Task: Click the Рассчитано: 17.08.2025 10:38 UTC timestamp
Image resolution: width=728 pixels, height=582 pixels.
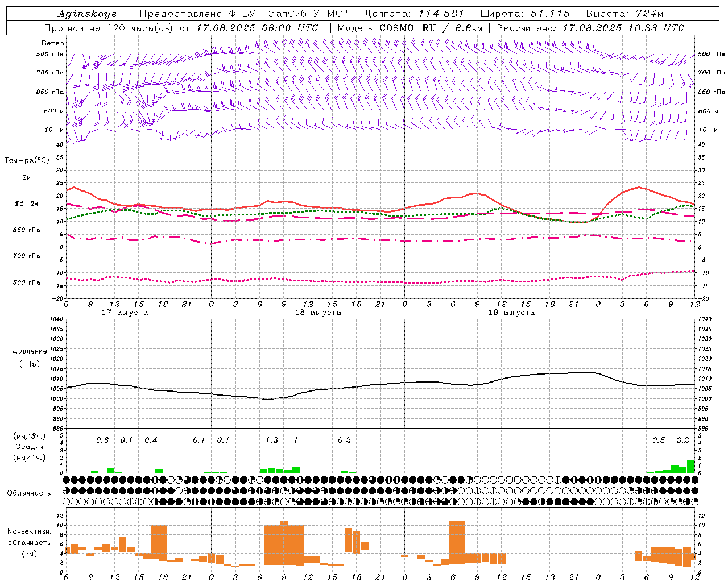Action: tap(590, 28)
